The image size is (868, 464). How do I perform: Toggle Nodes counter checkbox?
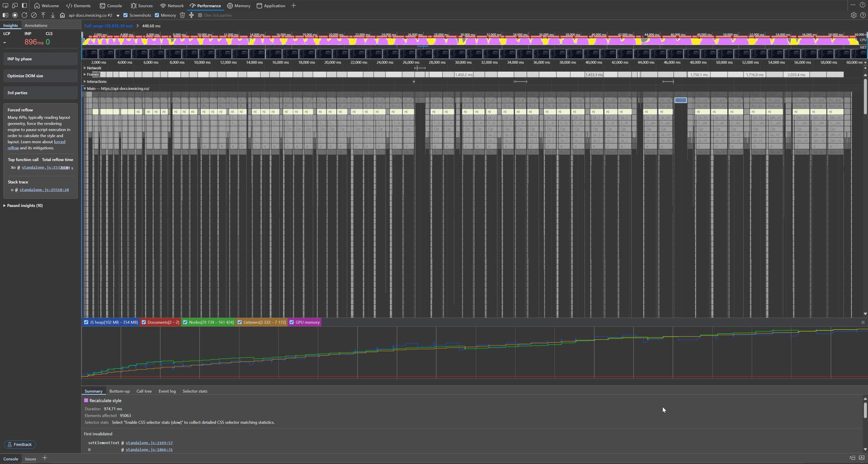pyautogui.click(x=185, y=322)
